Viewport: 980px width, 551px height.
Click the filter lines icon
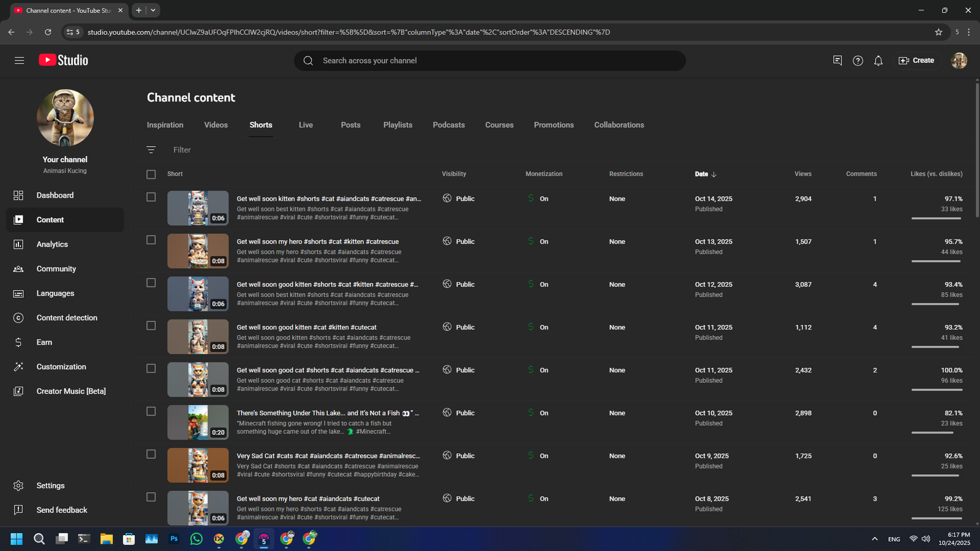pos(151,150)
